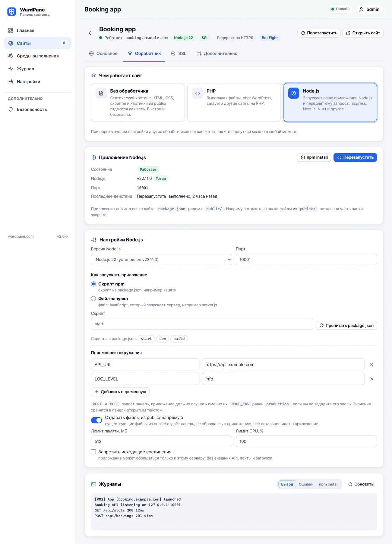Select the Node.js handler card

pos(330,103)
